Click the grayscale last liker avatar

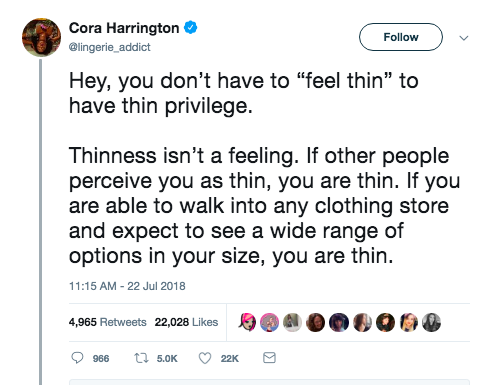(431, 322)
